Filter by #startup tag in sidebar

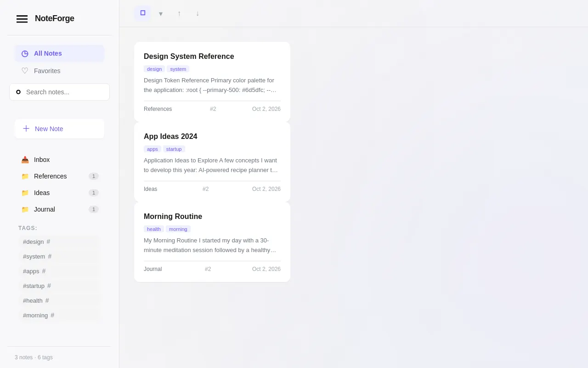(59, 286)
